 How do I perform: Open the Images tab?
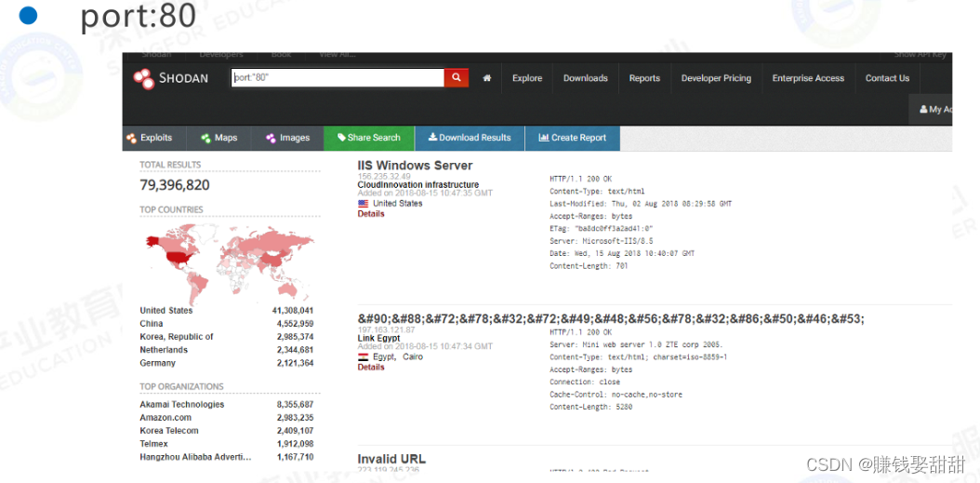[287, 138]
